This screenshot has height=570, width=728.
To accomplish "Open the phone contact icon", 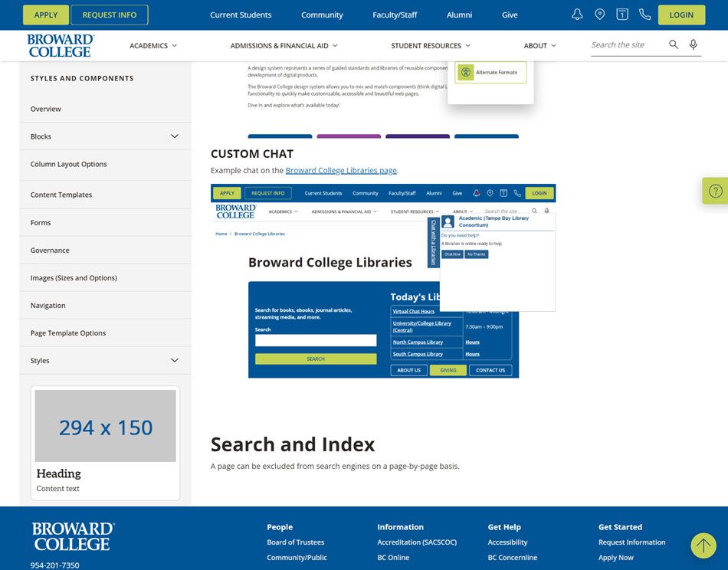I will (645, 15).
